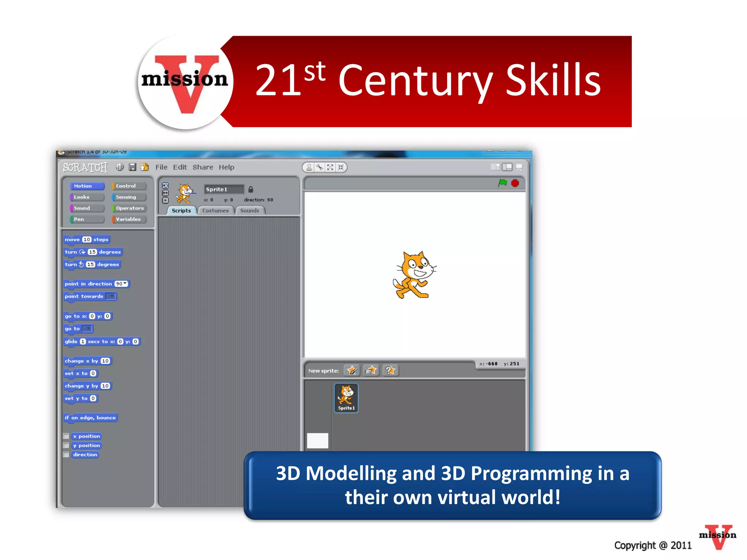The image size is (747, 560).
Task: Get a surprise sprite
Action: 390,370
